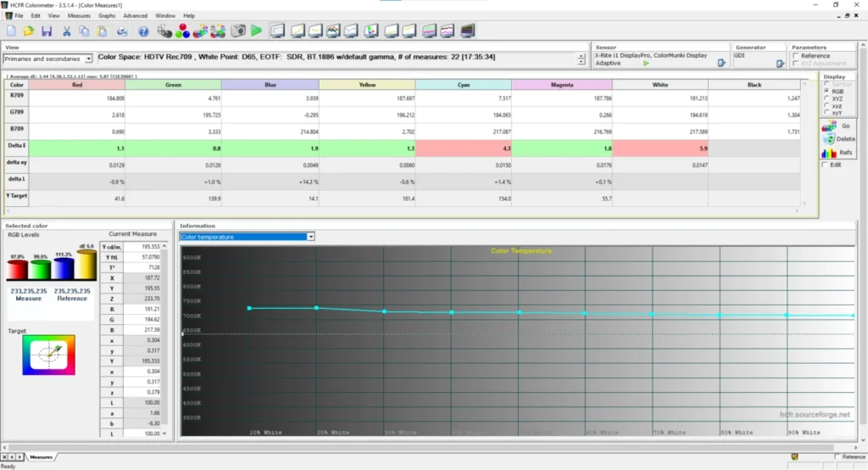Screen dimensions: 868x470
Task: Click the CIE Target diagram thumbnail
Action: 48,355
